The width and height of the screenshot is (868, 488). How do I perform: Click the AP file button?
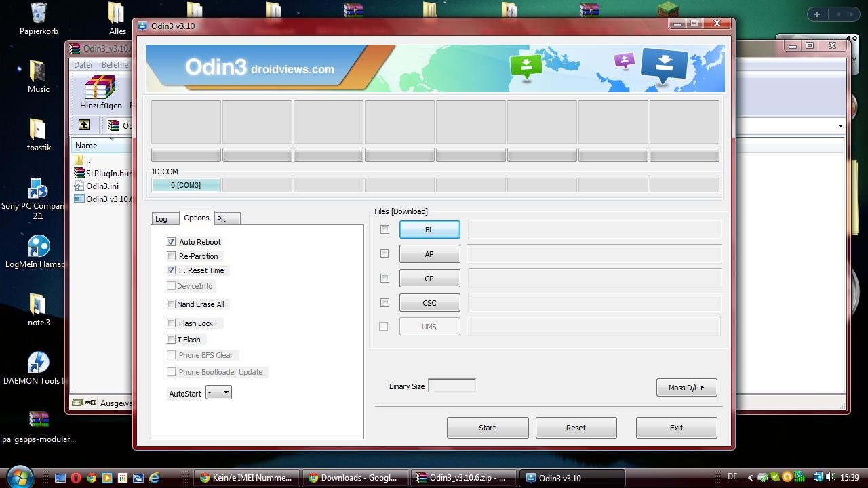430,254
